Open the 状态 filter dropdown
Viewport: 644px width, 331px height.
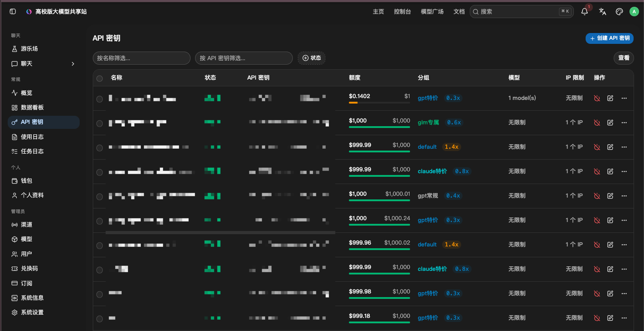311,58
